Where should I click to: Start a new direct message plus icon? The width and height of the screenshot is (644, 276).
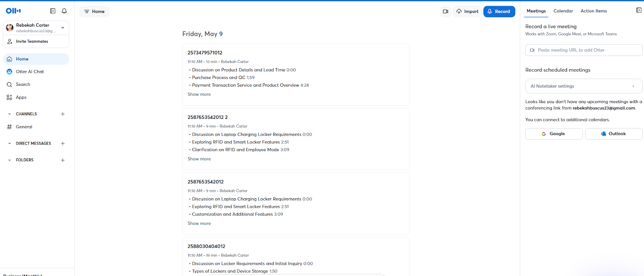click(x=63, y=143)
